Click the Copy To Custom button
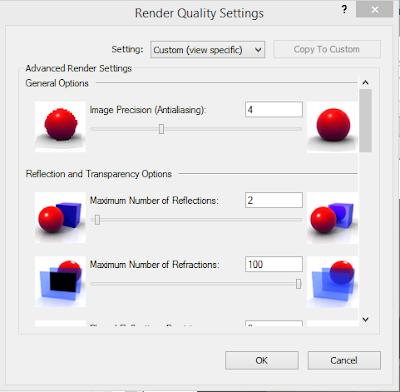Viewport: 400px width, 392px height. 327,49
